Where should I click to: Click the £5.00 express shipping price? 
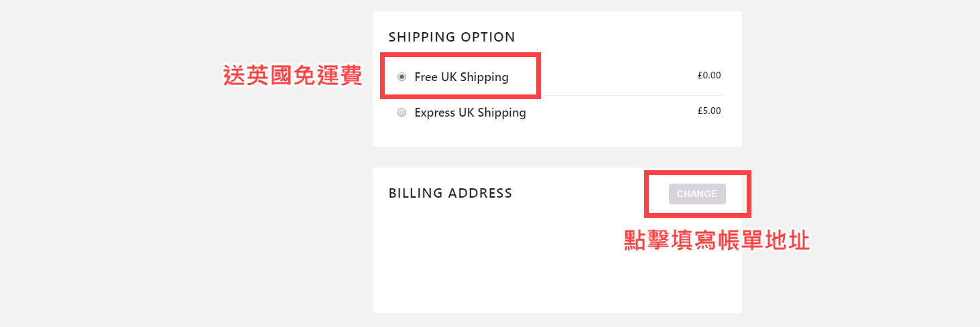pyautogui.click(x=709, y=111)
